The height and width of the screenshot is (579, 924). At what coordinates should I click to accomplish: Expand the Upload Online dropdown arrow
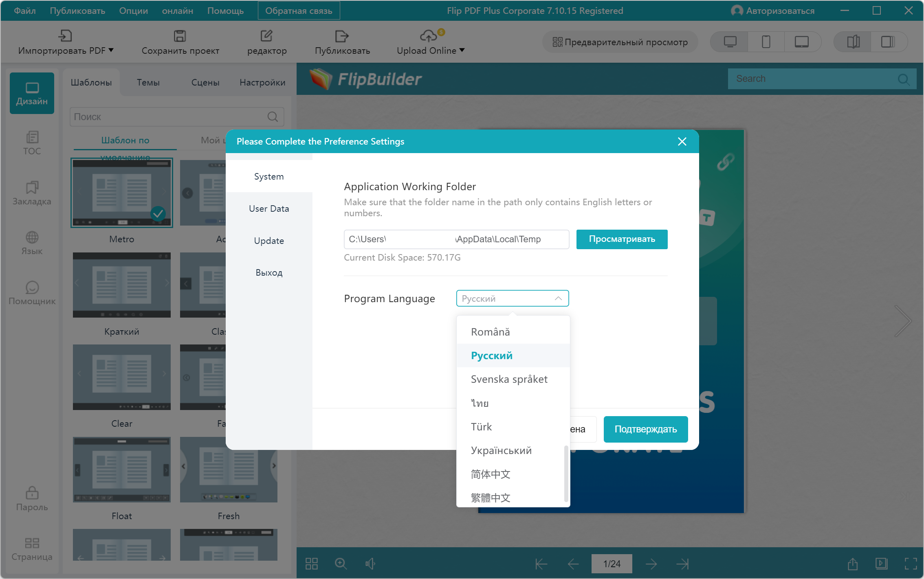tap(462, 50)
